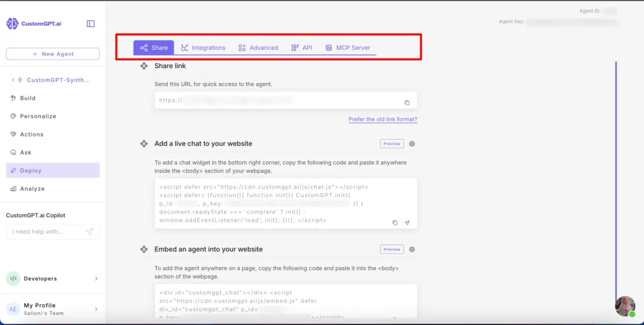
Task: Open embed agent settings gear
Action: (x=412, y=250)
